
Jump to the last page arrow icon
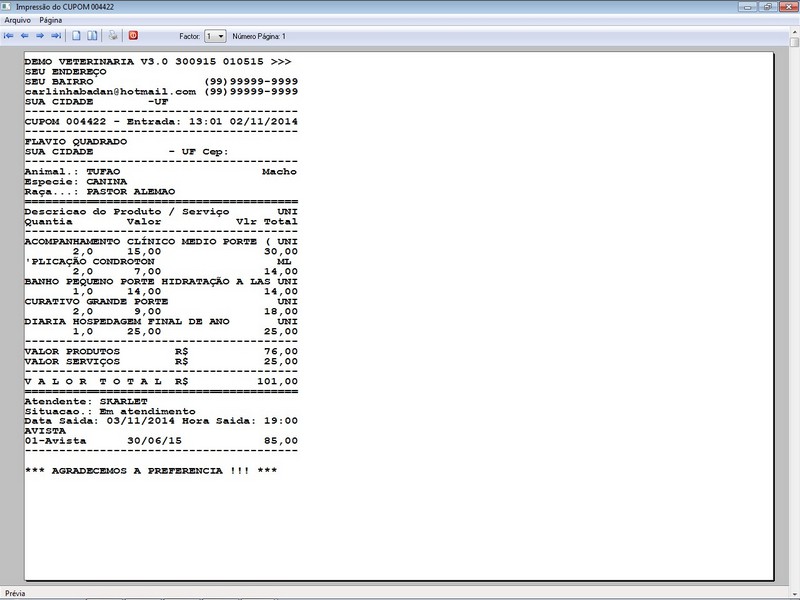pos(56,36)
